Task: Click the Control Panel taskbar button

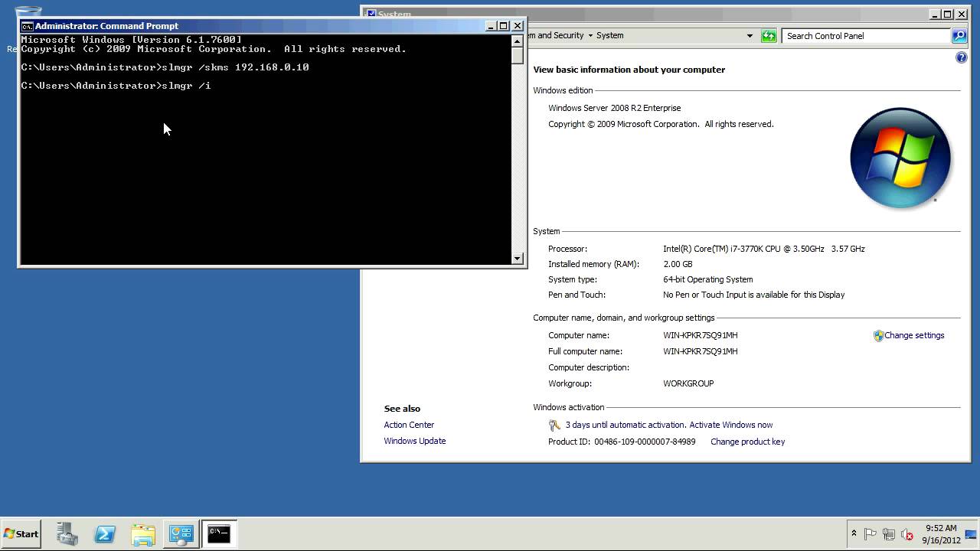Action: tap(181, 534)
